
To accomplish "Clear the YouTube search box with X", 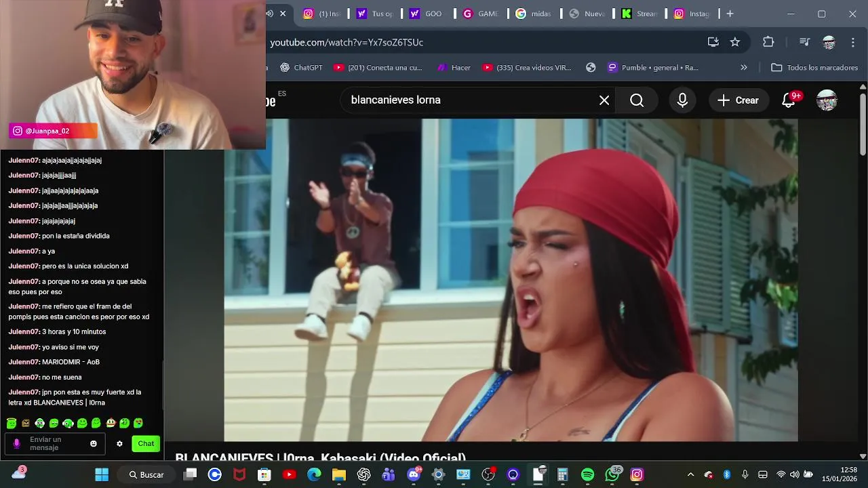I will coord(604,100).
